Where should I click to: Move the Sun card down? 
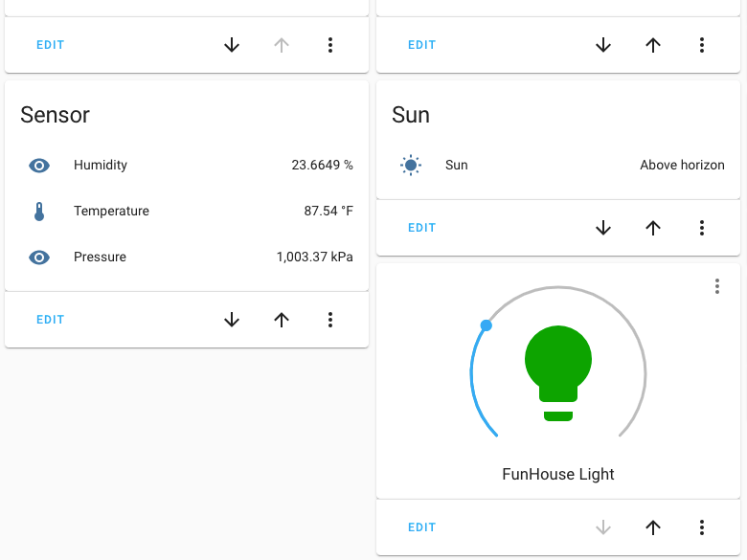603,228
